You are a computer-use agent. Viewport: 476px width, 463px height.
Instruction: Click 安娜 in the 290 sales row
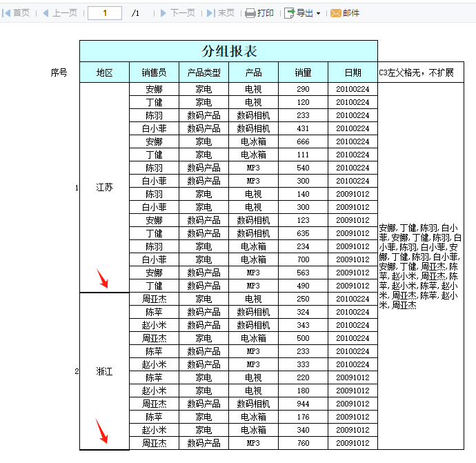[155, 89]
